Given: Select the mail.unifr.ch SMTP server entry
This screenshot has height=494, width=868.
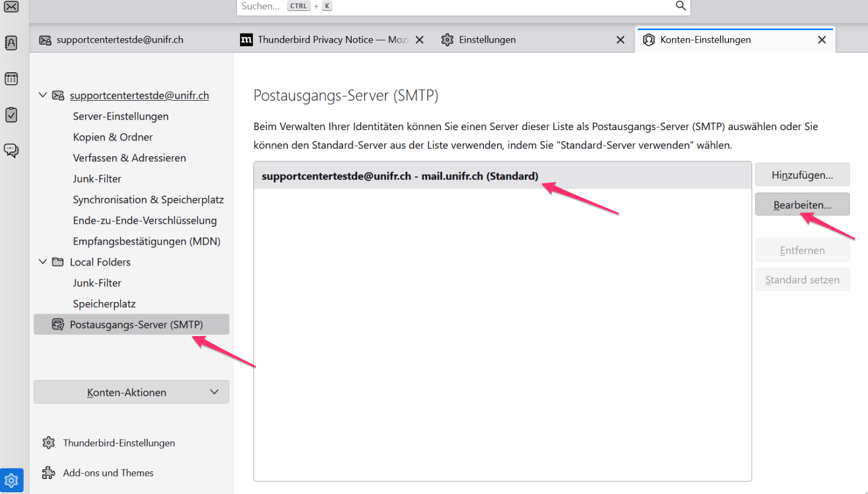Looking at the screenshot, I should coord(400,176).
